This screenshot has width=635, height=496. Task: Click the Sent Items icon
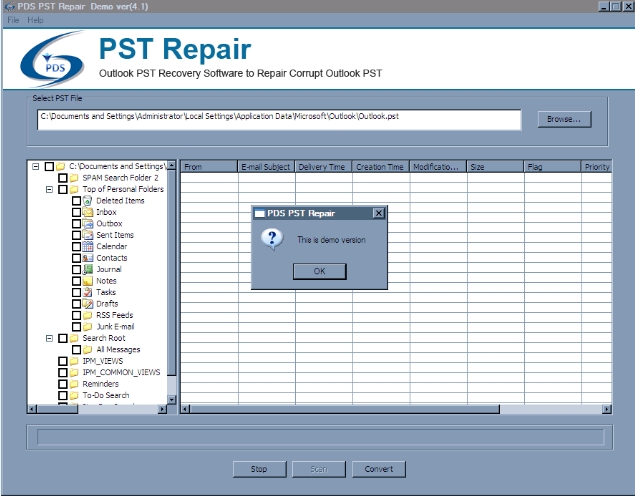(87, 235)
